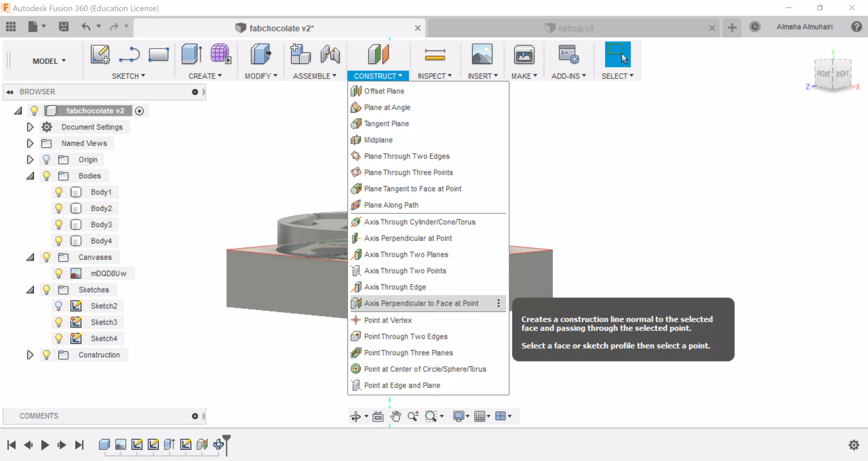Open the 3D Print Make icon
Viewport: 868px width, 461px height.
coord(524,55)
